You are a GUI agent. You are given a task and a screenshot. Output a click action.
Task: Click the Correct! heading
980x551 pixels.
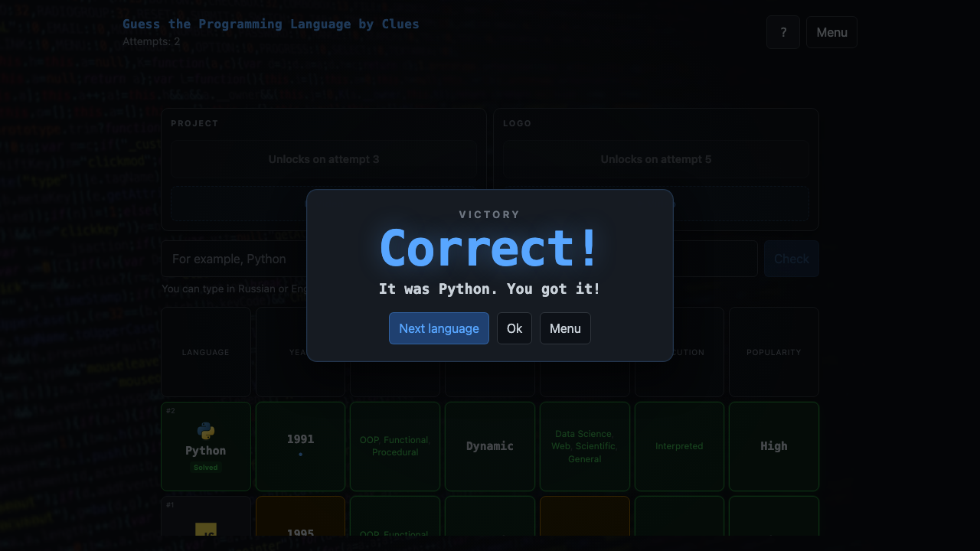click(x=490, y=249)
